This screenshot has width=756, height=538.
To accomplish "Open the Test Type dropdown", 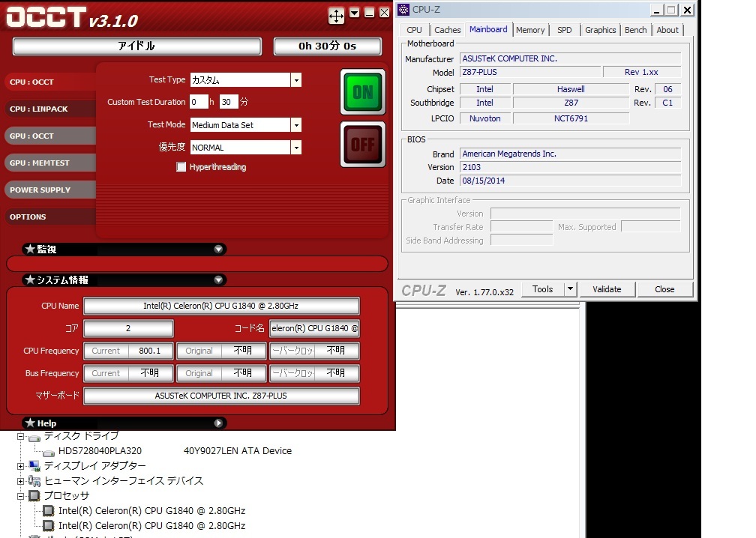I will [x=296, y=80].
